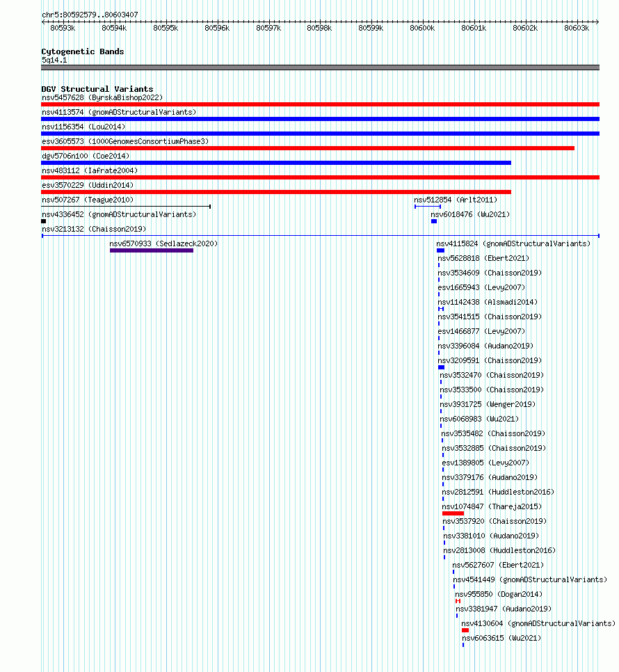The image size is (619, 672).
Task: Click nsv3535482 (Chaisson2019) label
Action: tap(493, 433)
